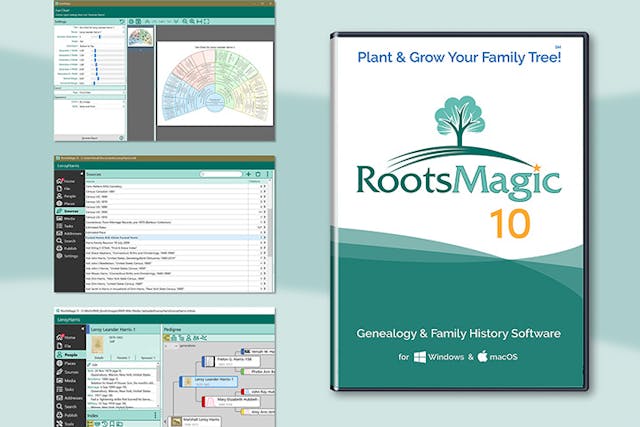Open Media in the Pedigree window sidebar
640x427 pixels.
point(67,380)
